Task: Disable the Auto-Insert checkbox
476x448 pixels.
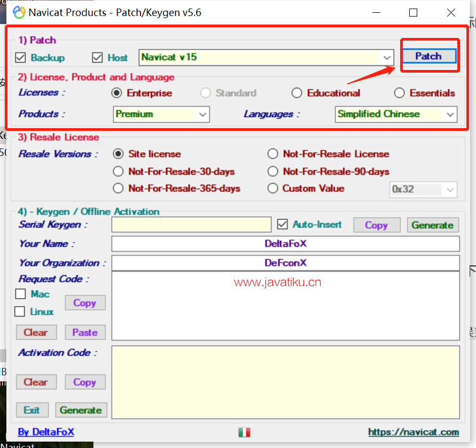Action: [282, 224]
